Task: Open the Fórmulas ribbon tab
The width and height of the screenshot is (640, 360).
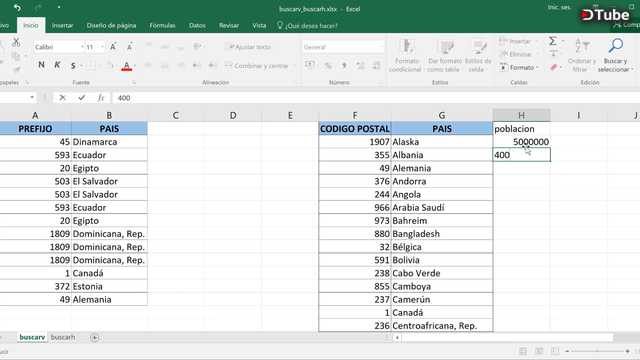Action: click(x=162, y=25)
